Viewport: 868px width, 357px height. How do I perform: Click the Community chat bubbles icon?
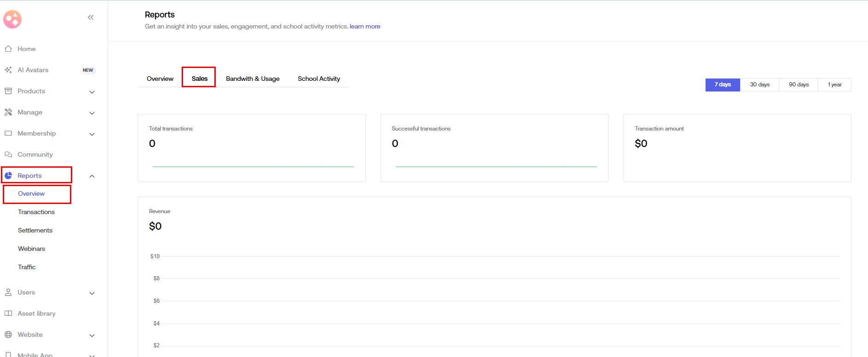click(x=8, y=154)
